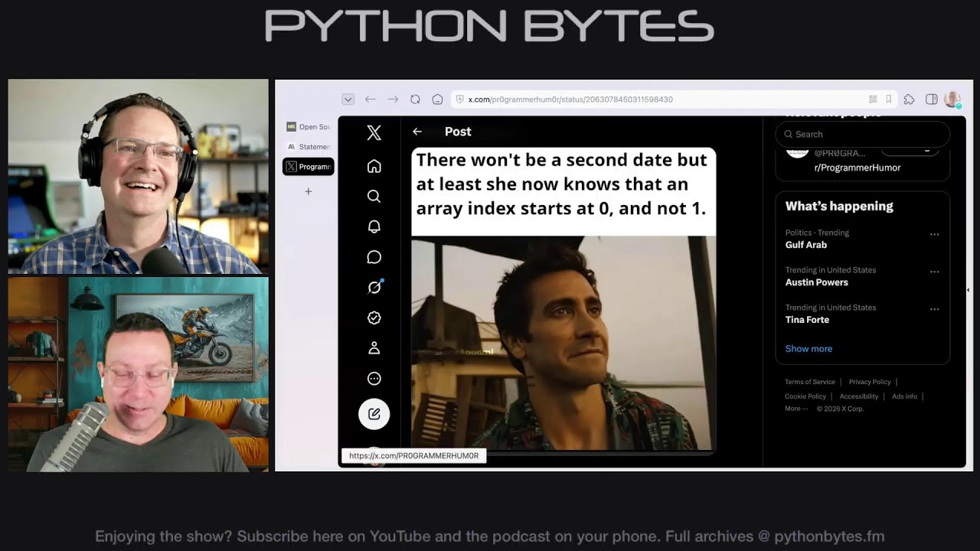Screen dimensions: 980x551
Task: Open the Grok icon in X sidebar
Action: [x=374, y=287]
